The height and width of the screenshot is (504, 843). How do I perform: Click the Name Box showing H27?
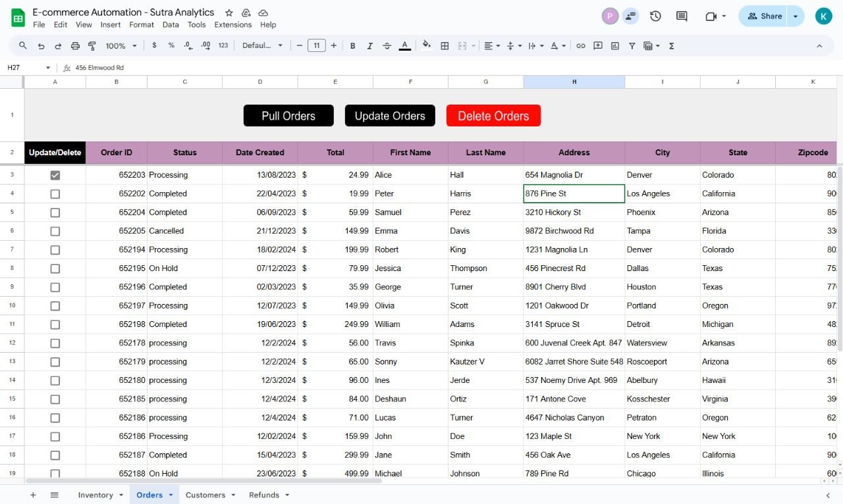tap(26, 68)
